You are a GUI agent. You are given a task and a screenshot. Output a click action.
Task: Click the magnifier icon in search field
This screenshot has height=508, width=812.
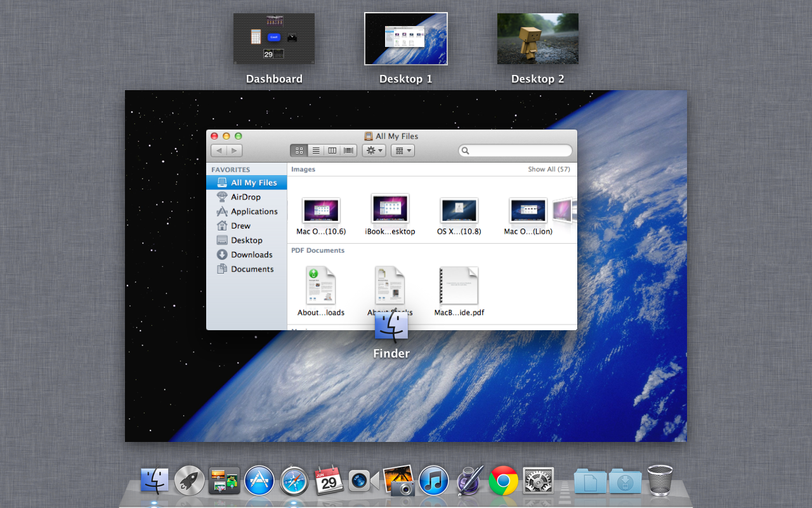[x=466, y=150]
